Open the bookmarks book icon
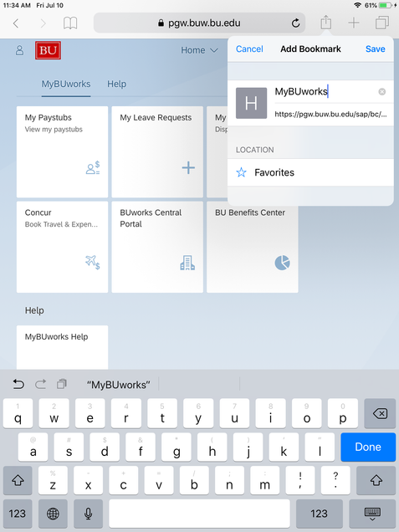 pyautogui.click(x=70, y=23)
